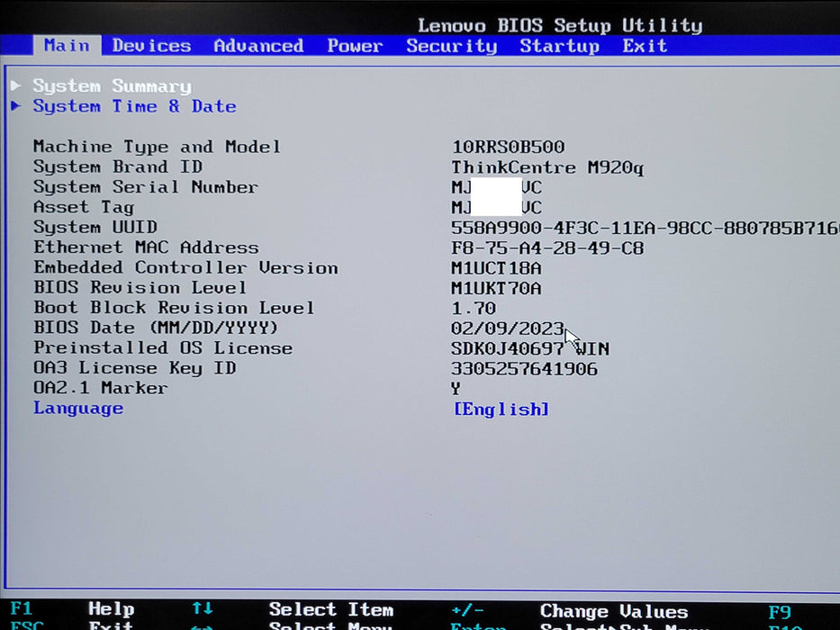The image size is (840, 630).
Task: Switch to the Main tab
Action: click(x=67, y=46)
